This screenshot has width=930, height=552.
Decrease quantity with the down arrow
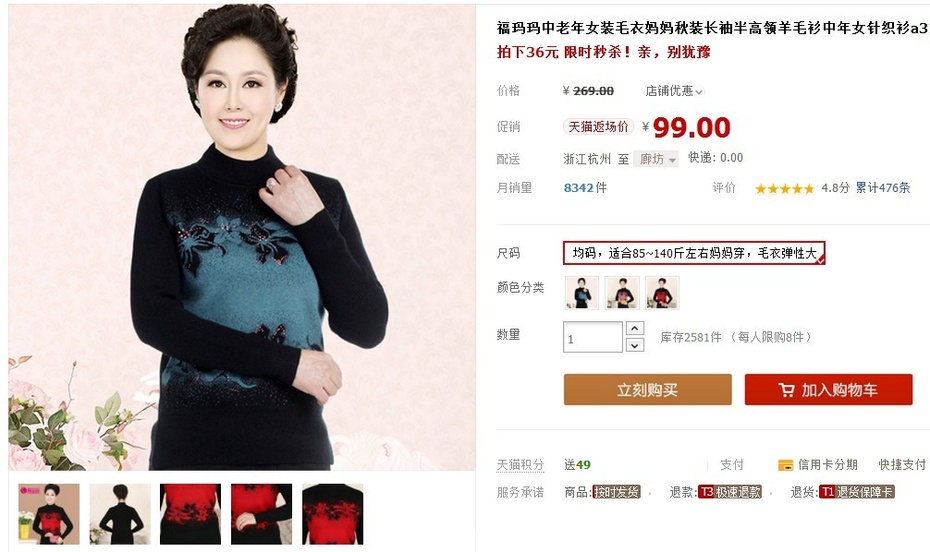[x=635, y=345]
